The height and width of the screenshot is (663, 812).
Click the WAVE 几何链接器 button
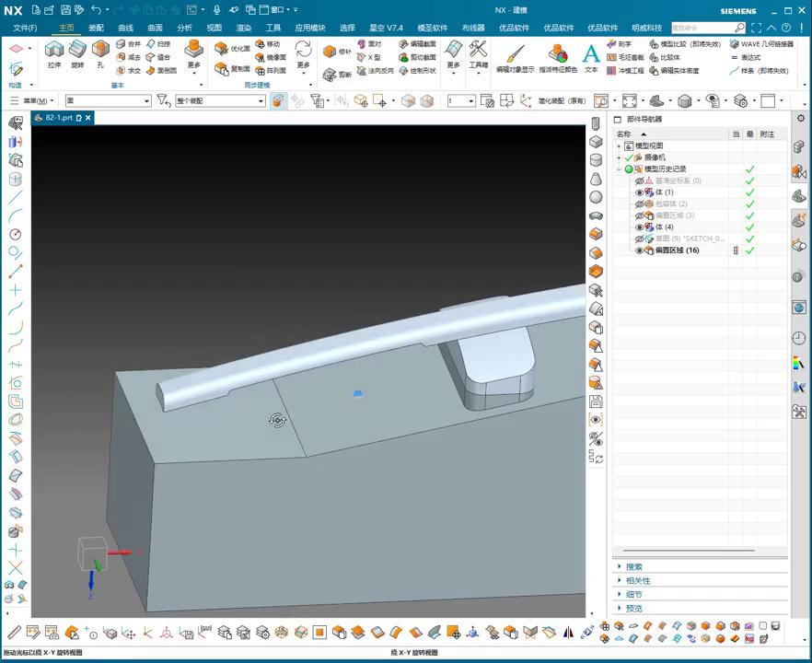pyautogui.click(x=760, y=43)
